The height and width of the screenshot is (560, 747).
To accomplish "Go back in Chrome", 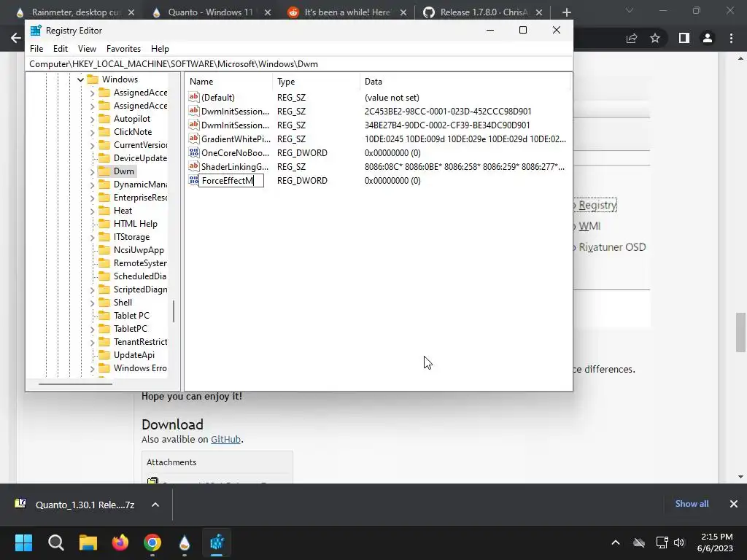I will click(x=16, y=38).
